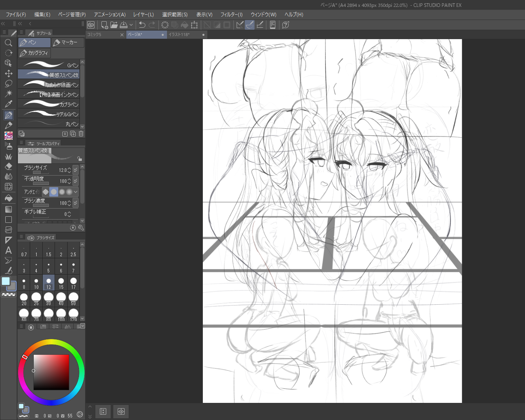The image size is (525, 420).
Task: Click the CLIP STUDIO launcher icon
Action: click(x=91, y=25)
